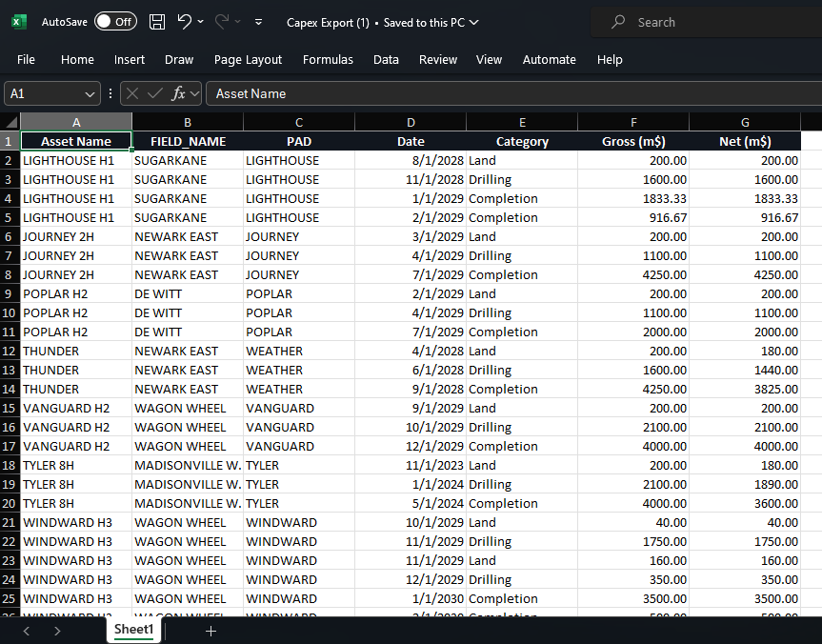The height and width of the screenshot is (644, 822).
Task: Click the Select All corner triangle
Action: [x=10, y=122]
